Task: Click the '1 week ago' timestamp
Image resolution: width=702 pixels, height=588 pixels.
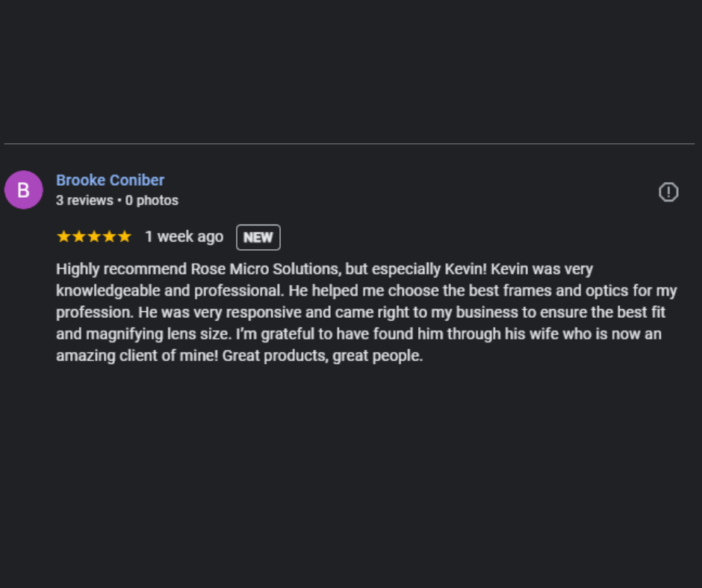Action: tap(184, 237)
